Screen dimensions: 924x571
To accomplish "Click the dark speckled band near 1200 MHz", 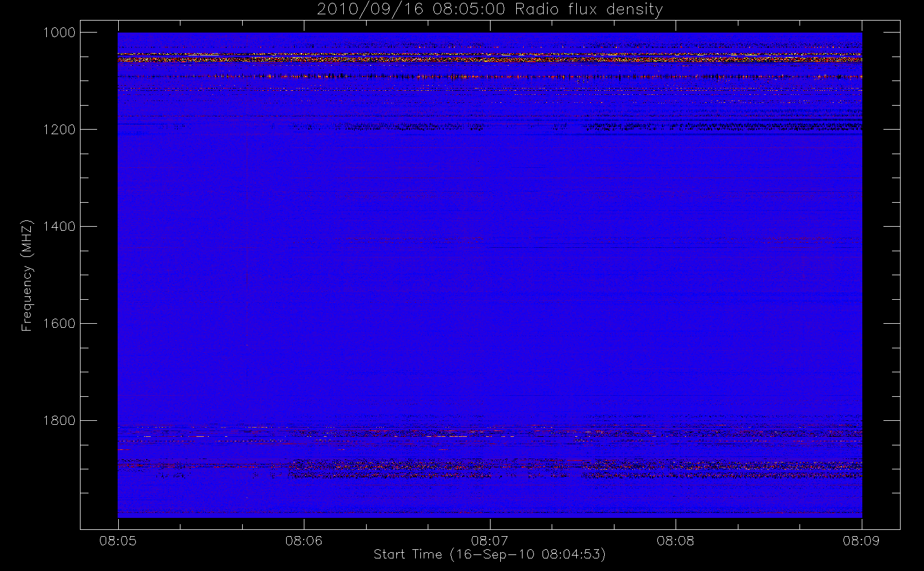I will [x=489, y=127].
